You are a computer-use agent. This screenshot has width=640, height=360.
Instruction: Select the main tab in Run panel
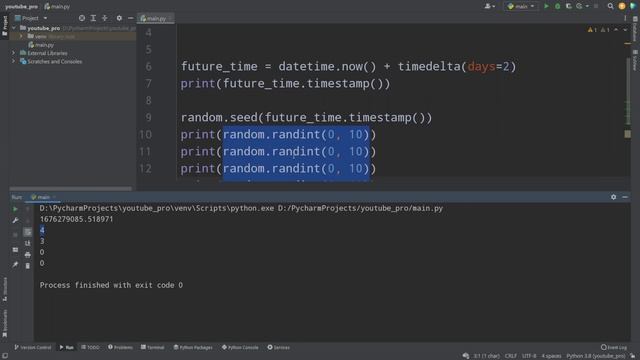pyautogui.click(x=43, y=197)
